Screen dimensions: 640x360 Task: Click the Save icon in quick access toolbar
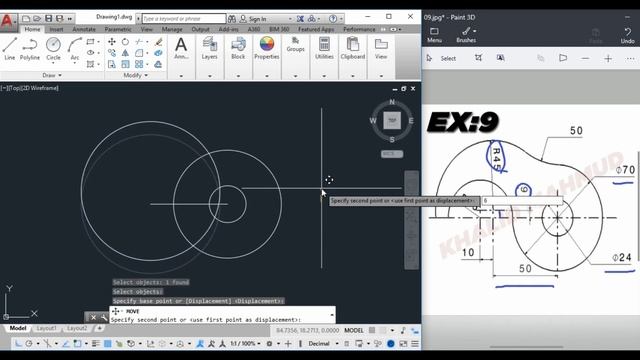coord(49,18)
